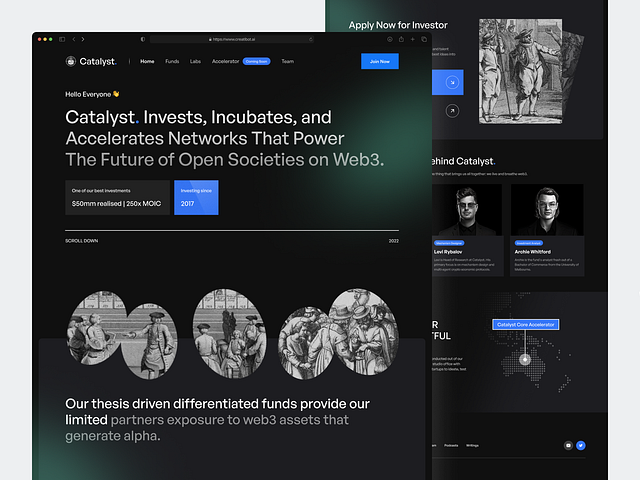Viewport: 640px width, 480px height.
Task: Click the engraving artwork in back window
Action: (x=520, y=71)
